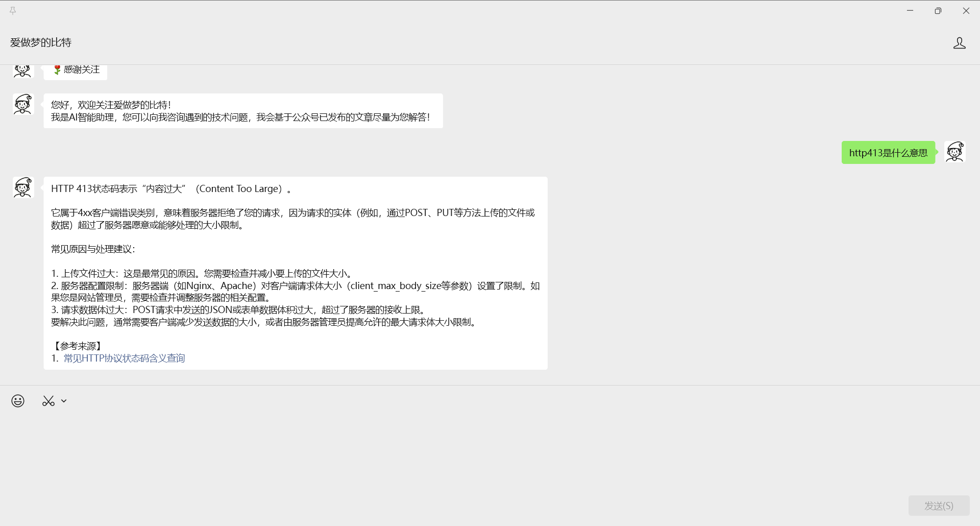
Task: Expand the screenshot options dropdown arrow
Action: point(64,401)
